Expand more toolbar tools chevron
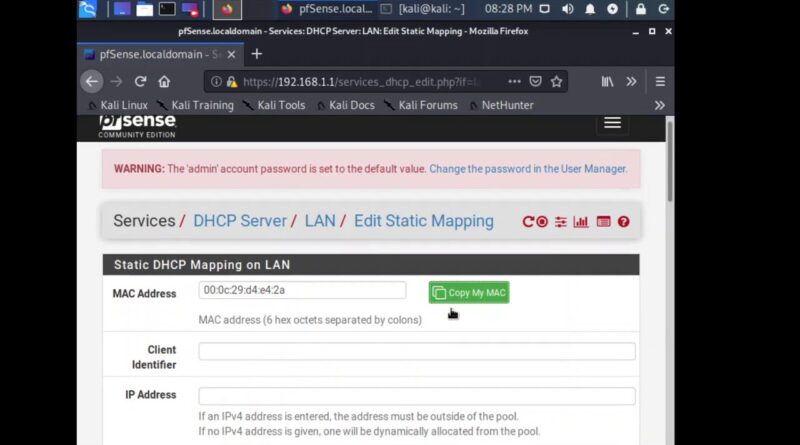 [631, 82]
